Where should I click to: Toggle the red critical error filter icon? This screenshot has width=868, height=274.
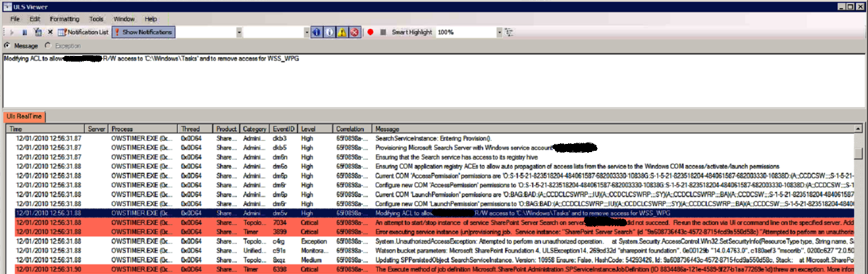354,32
